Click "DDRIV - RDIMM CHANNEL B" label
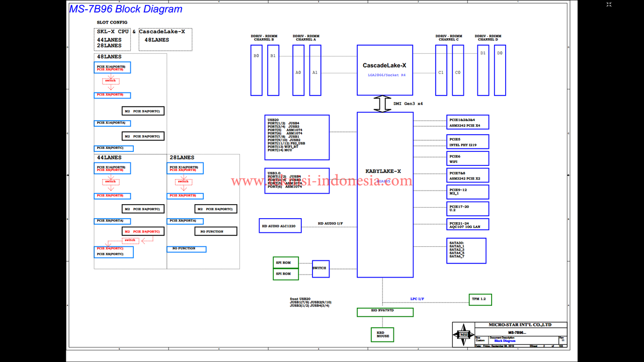644x362 pixels. click(x=264, y=38)
